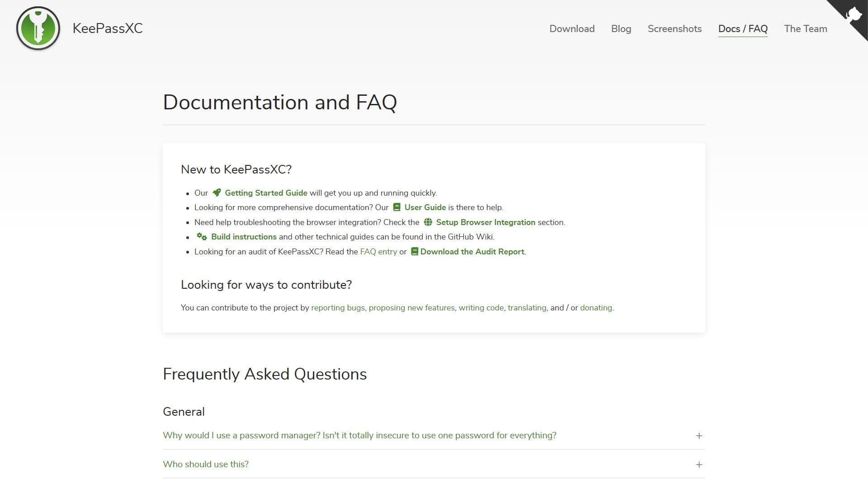Follow the FAQ entry link
The height and width of the screenshot is (488, 868).
(378, 252)
